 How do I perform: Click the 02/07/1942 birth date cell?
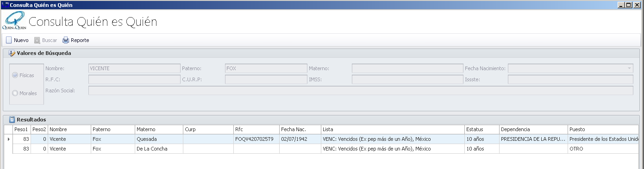click(x=300, y=139)
